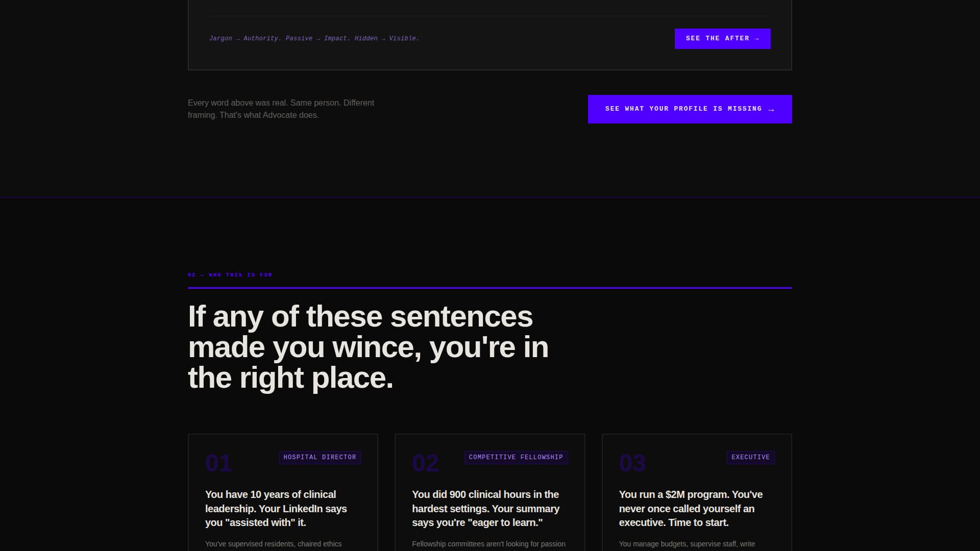Click the large 02 card number
The image size is (980, 551).
426,463
